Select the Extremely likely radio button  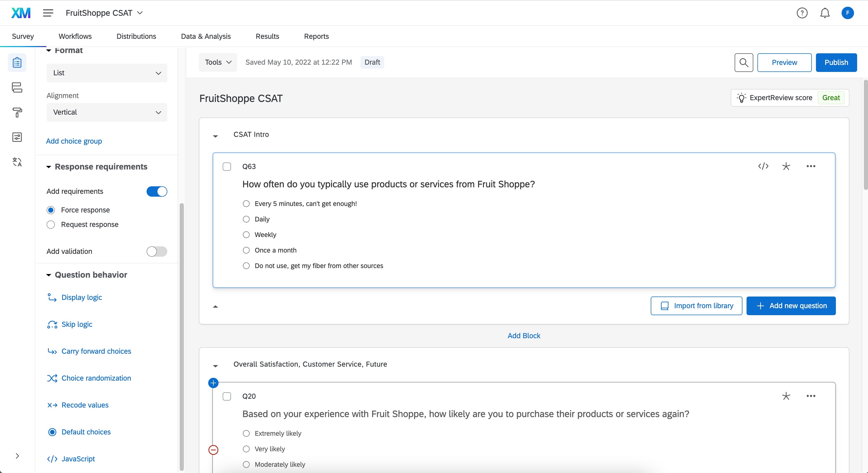click(x=246, y=433)
